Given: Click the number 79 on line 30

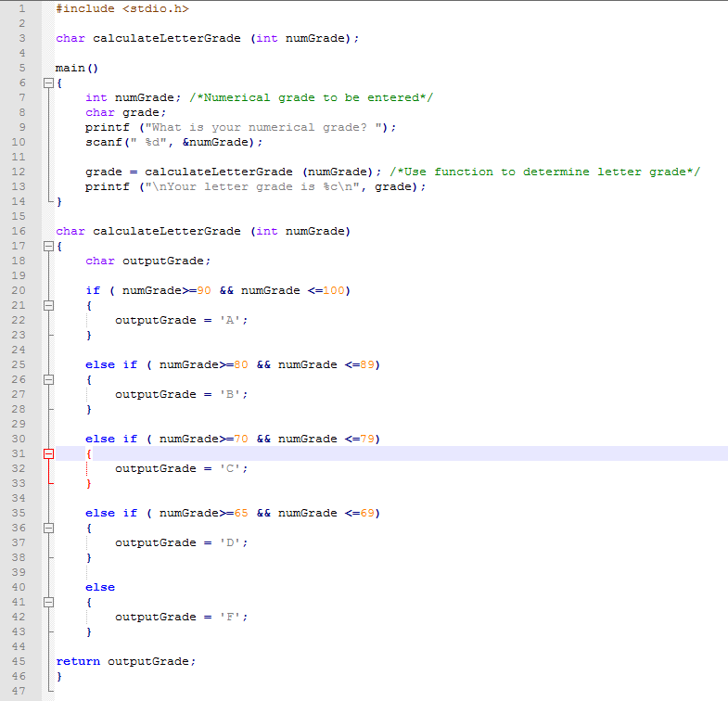Looking at the screenshot, I should [x=367, y=440].
